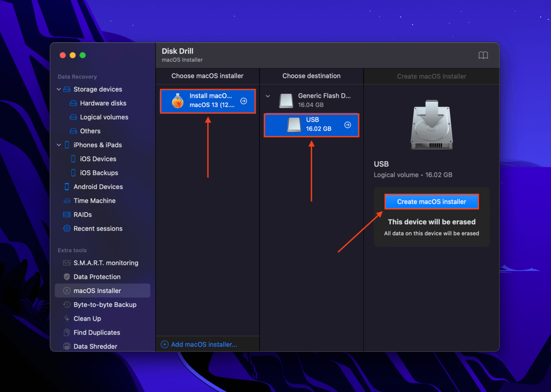Click the USB volume's small drive icon
The image size is (551, 392).
point(294,124)
